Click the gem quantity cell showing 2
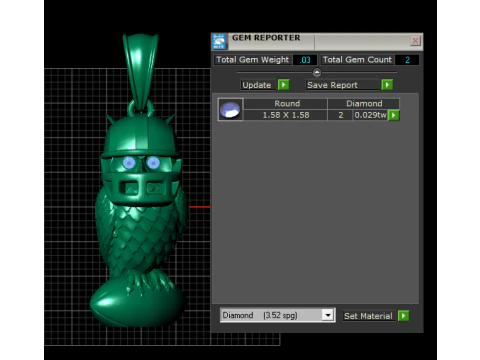 click(340, 115)
